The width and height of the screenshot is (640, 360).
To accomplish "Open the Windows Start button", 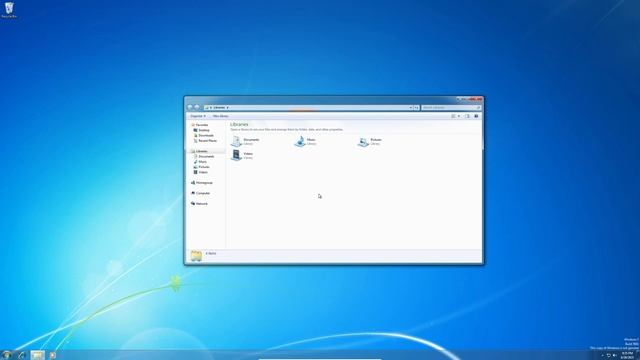I will pyautogui.click(x=6, y=355).
